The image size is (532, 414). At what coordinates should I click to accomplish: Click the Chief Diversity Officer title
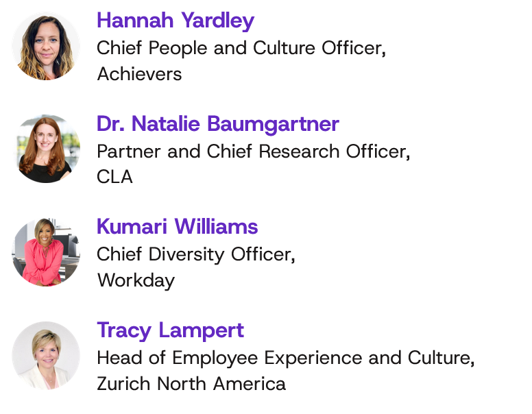pyautogui.click(x=196, y=255)
